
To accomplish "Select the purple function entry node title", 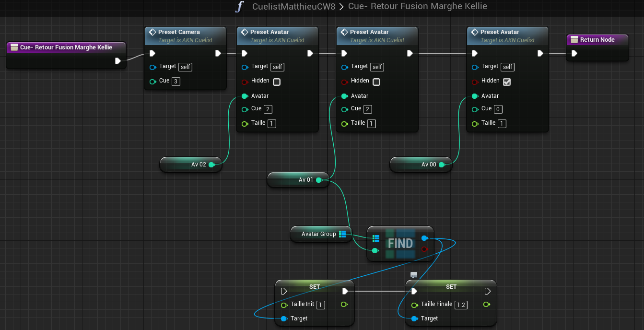I will (66, 47).
